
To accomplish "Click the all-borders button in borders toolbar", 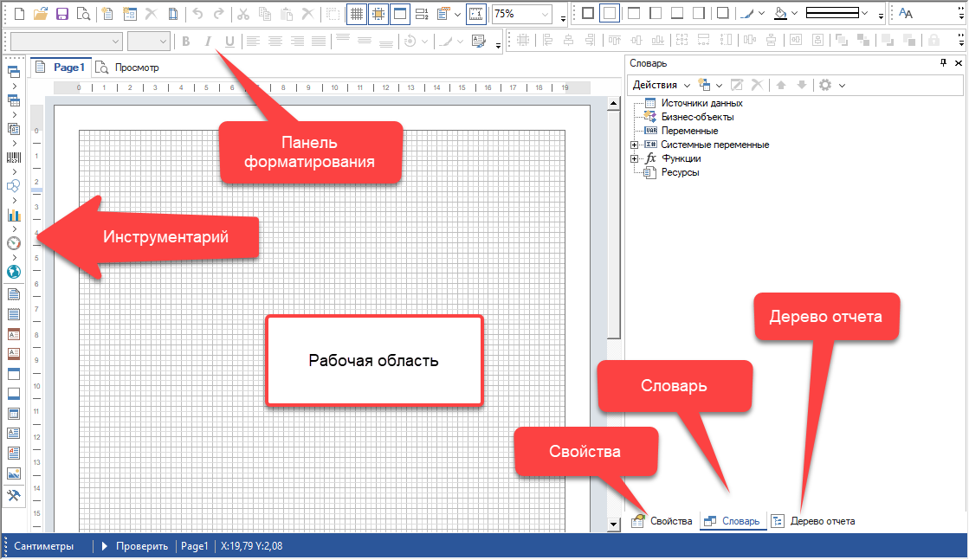I will point(588,14).
